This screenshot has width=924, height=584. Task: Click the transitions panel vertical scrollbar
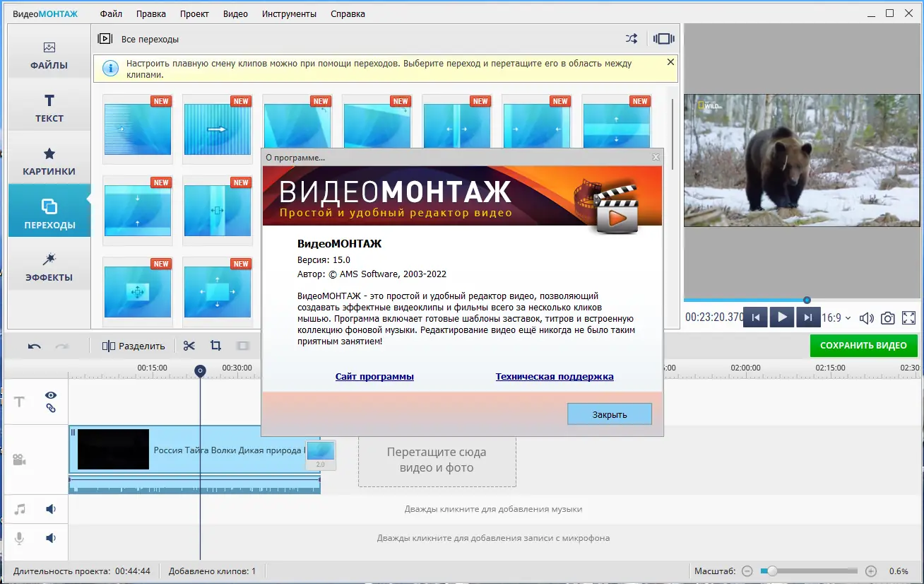(x=673, y=134)
